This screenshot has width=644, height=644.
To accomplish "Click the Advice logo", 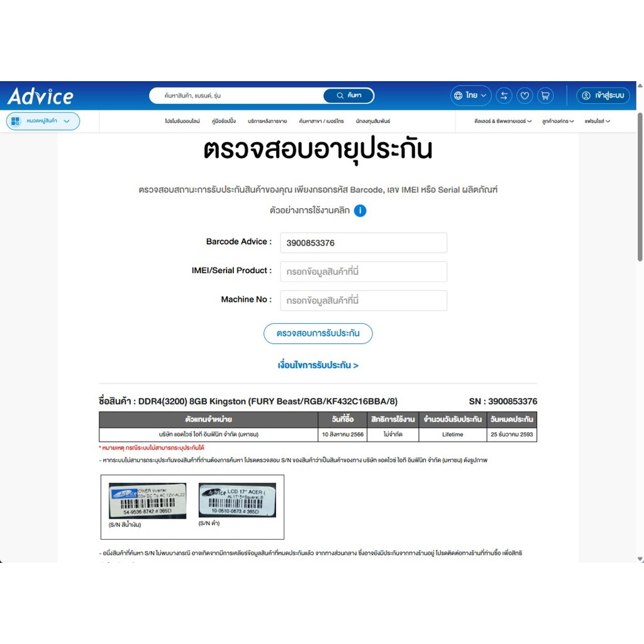I will click(x=41, y=96).
